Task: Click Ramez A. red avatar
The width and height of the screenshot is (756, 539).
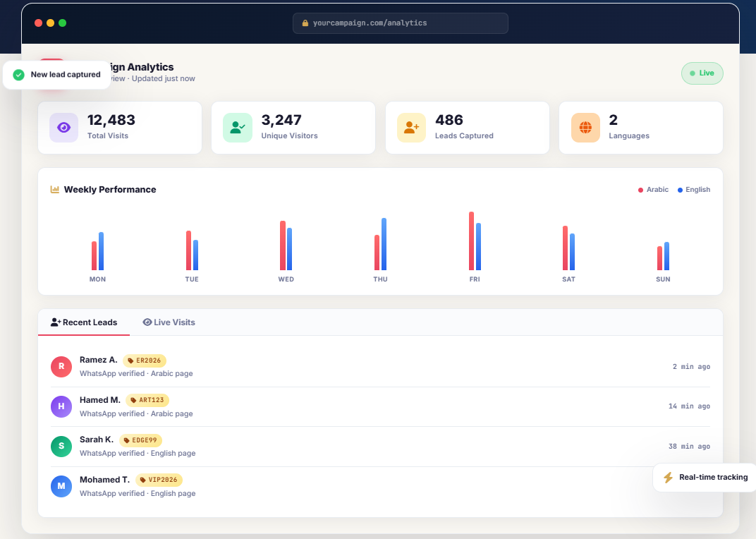Action: (61, 367)
